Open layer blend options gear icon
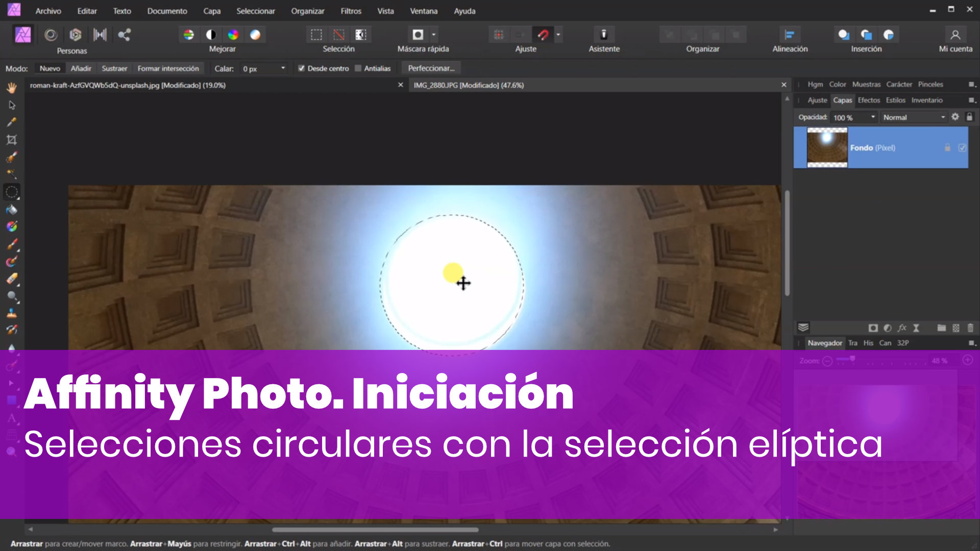Image resolution: width=980 pixels, height=551 pixels. pyautogui.click(x=955, y=117)
